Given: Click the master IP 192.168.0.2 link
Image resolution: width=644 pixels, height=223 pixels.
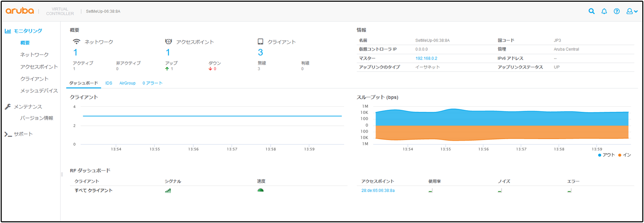Looking at the screenshot, I should click(x=426, y=58).
